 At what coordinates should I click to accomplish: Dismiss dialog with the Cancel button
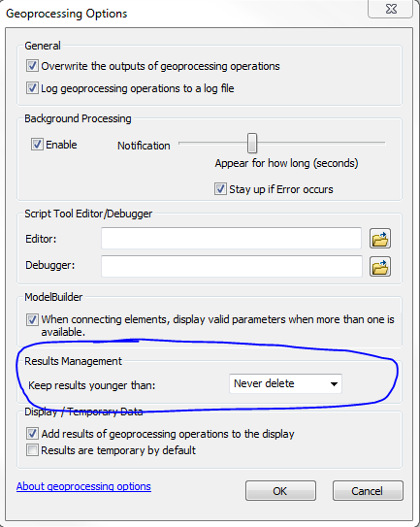[x=368, y=491]
